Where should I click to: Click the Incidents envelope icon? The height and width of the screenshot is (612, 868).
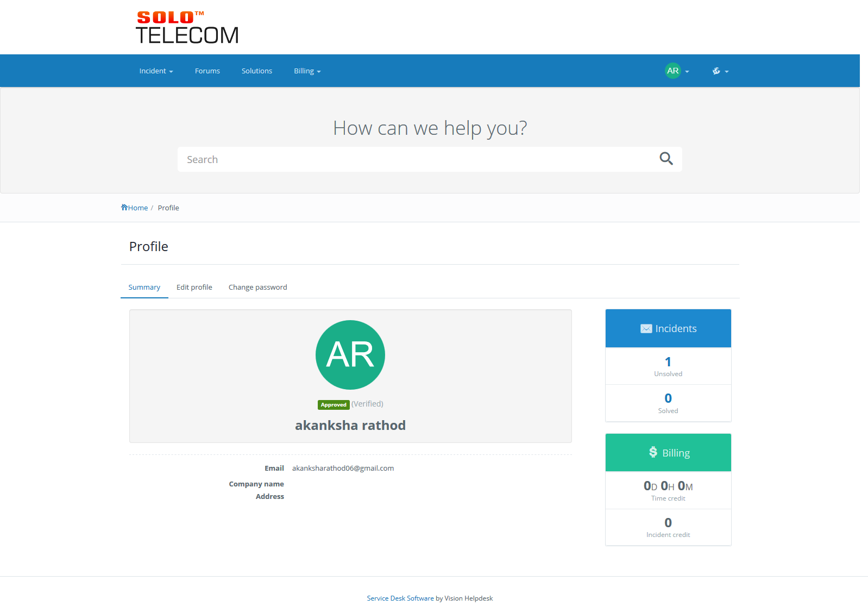tap(646, 329)
